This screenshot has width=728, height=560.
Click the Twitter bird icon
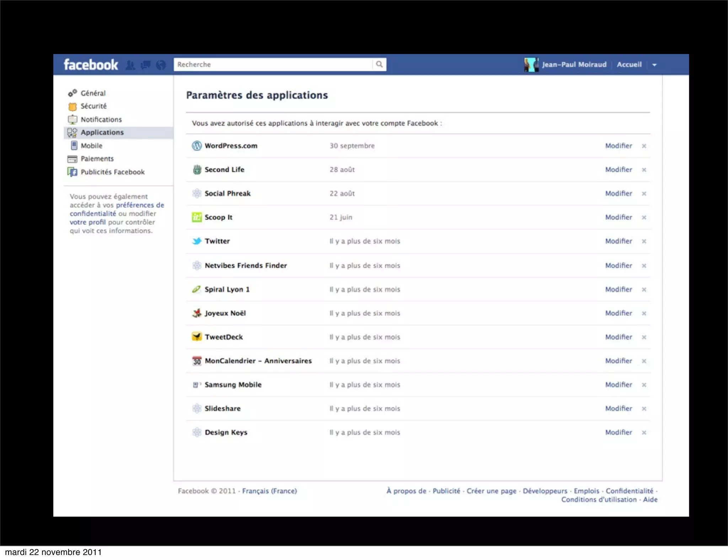point(197,241)
